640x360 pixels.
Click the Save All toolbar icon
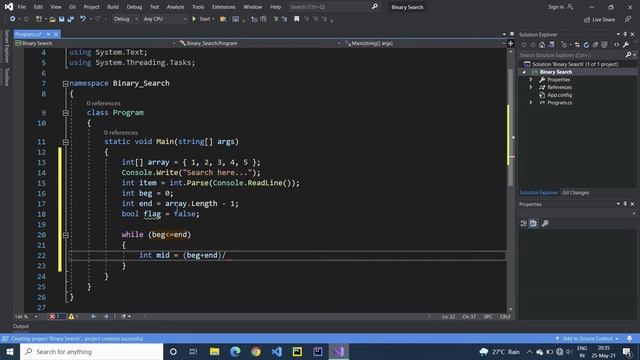71,19
